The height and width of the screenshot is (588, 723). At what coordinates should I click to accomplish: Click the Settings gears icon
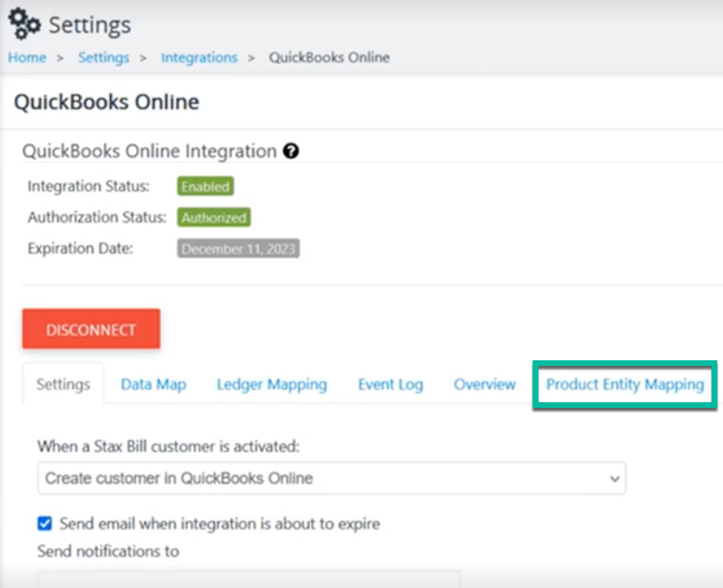[24, 24]
